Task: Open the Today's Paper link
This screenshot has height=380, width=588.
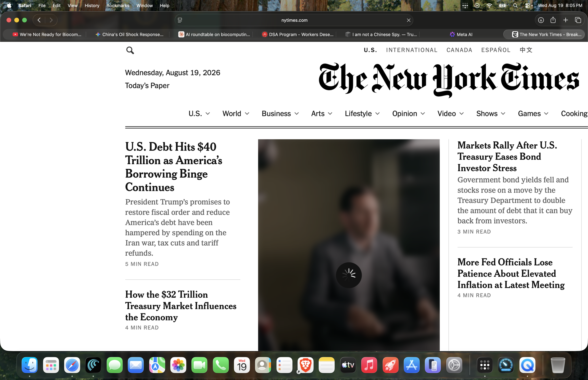Action: (x=147, y=85)
